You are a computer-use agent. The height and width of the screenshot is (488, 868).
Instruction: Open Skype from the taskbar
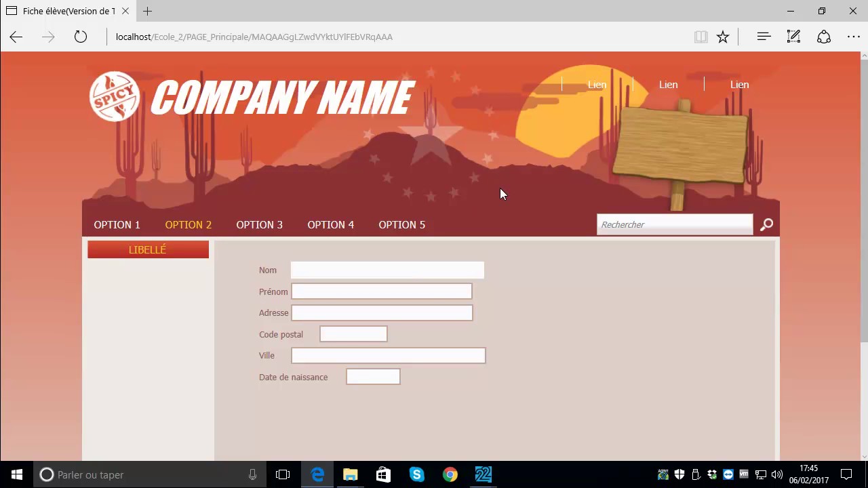[416, 474]
